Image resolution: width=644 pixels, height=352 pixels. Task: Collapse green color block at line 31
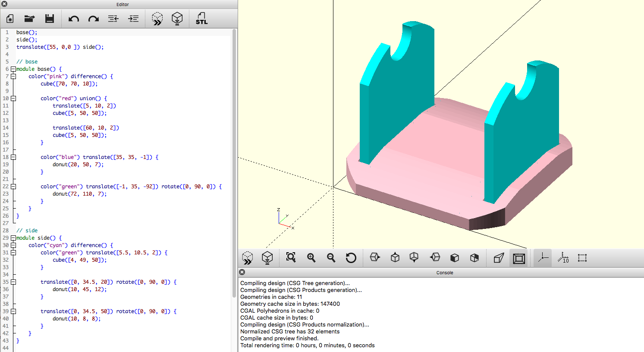pos(13,253)
